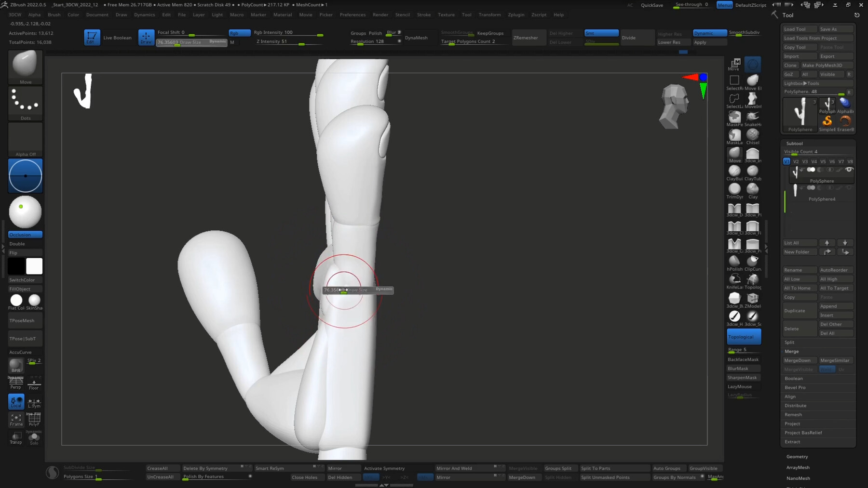Open the Zplugin menu

tap(516, 14)
